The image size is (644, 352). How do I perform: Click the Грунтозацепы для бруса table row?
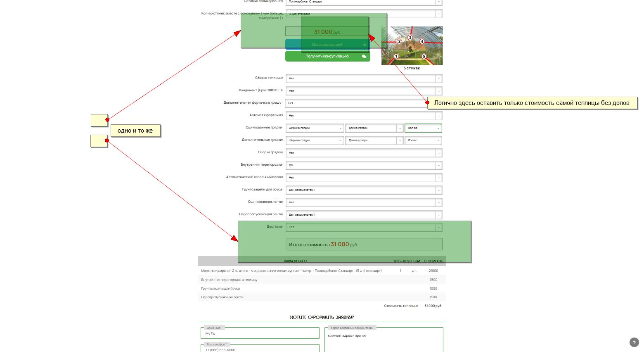pos(322,288)
